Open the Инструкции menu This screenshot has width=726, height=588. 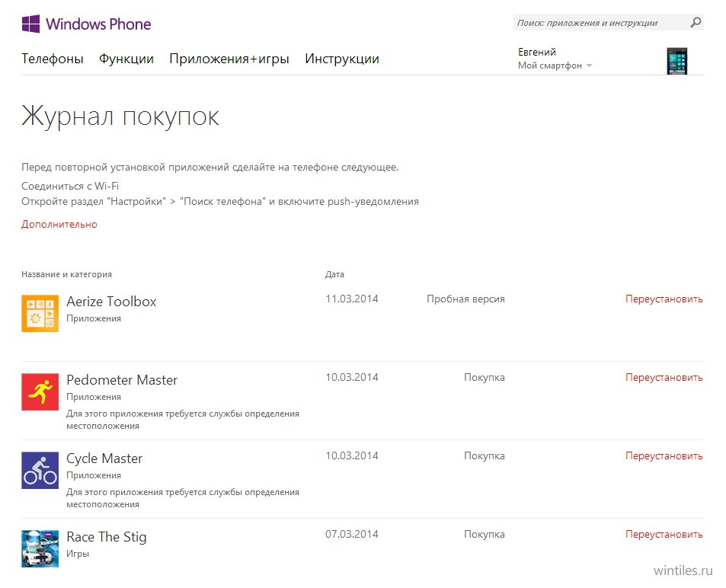[x=342, y=59]
